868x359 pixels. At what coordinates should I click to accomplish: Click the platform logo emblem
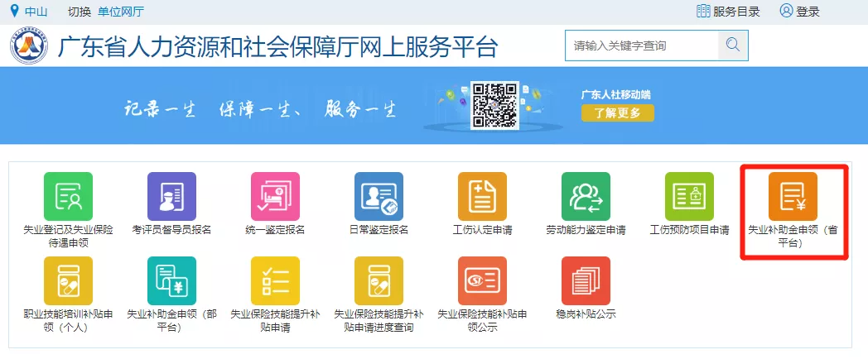pos(29,47)
